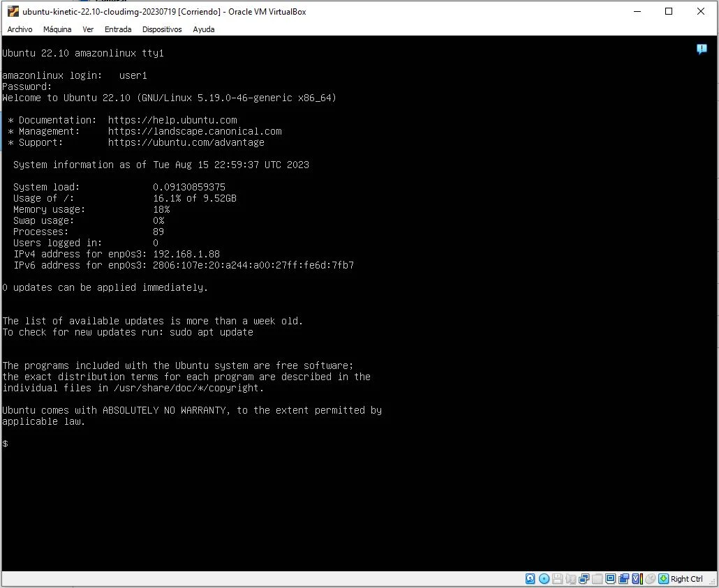This screenshot has width=719, height=588.
Task: Click the greyed floppy disk indicator icon
Action: (557, 579)
